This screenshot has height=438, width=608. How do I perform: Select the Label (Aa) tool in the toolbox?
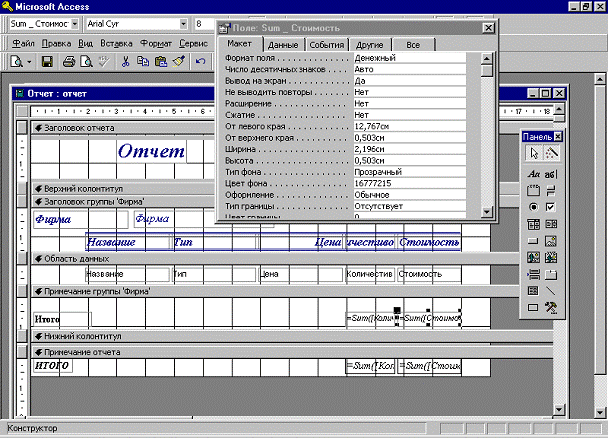point(533,172)
